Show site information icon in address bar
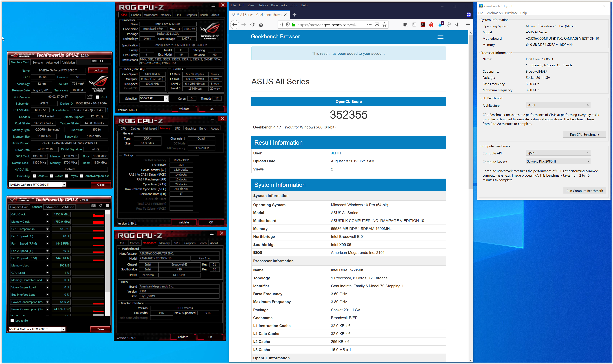613x364 pixels. click(x=282, y=25)
